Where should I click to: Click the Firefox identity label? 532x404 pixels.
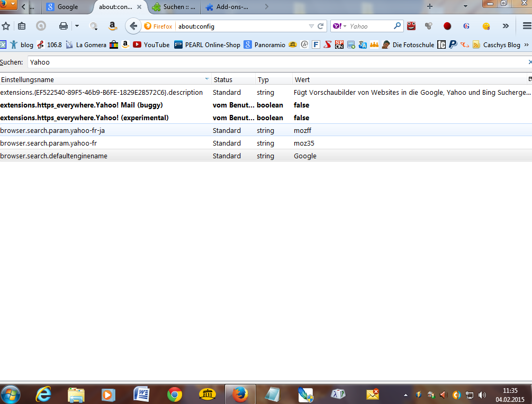click(158, 26)
